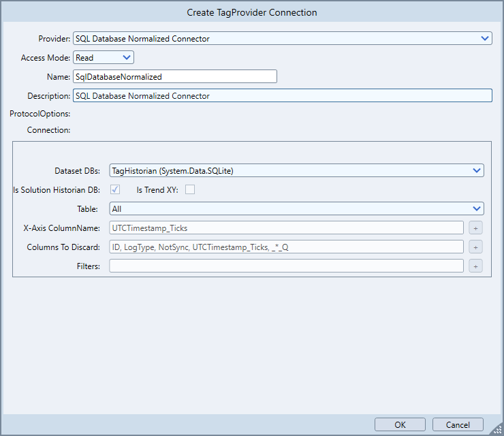Screen dimensions: 504x436
Task: Expand the Table dropdown showing All
Action: point(296,208)
